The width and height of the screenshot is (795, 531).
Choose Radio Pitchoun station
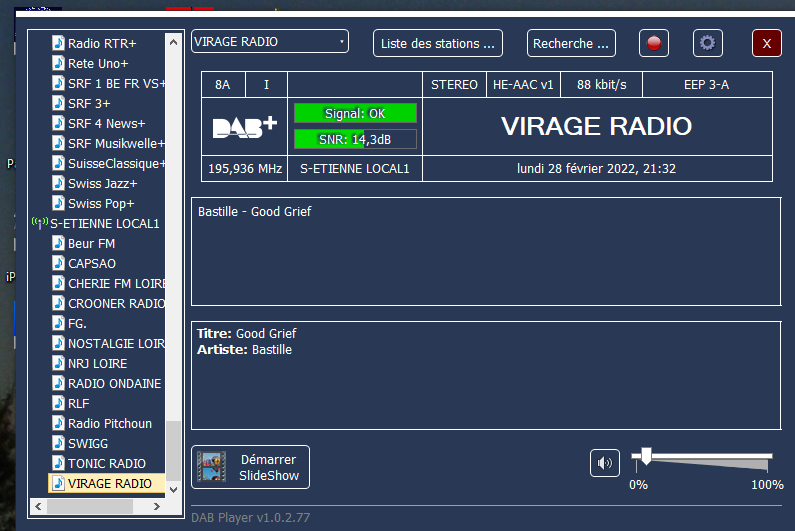click(110, 423)
